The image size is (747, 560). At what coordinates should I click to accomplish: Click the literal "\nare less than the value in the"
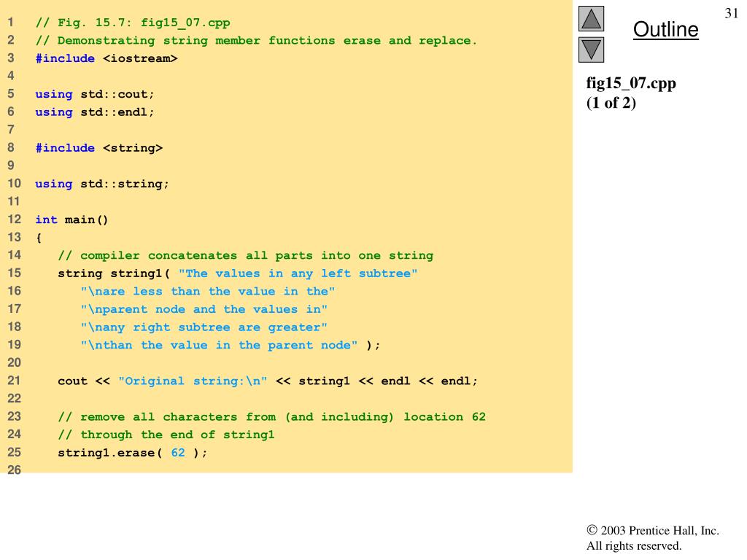pyautogui.click(x=208, y=292)
